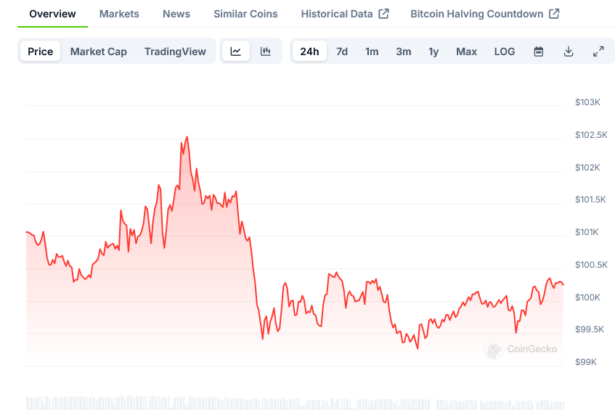Open the Overview tab
The height and width of the screenshot is (410, 615).
[x=52, y=14]
